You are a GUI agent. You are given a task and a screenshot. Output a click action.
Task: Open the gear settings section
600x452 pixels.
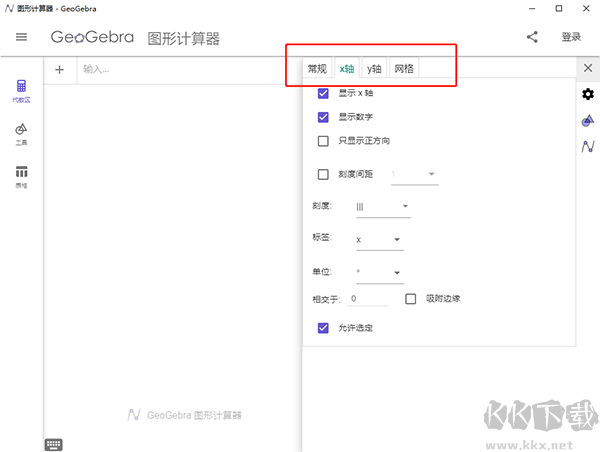pos(588,94)
